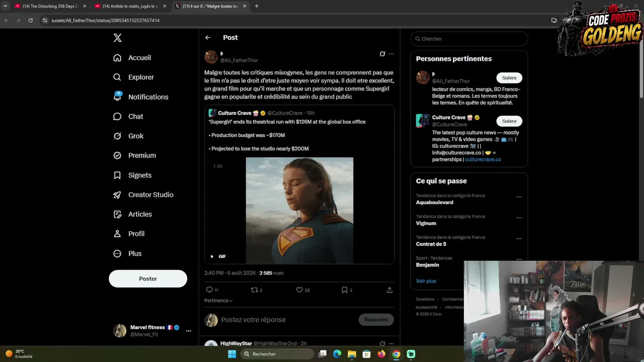Open Explorer search icon in sidebar

coord(117,77)
